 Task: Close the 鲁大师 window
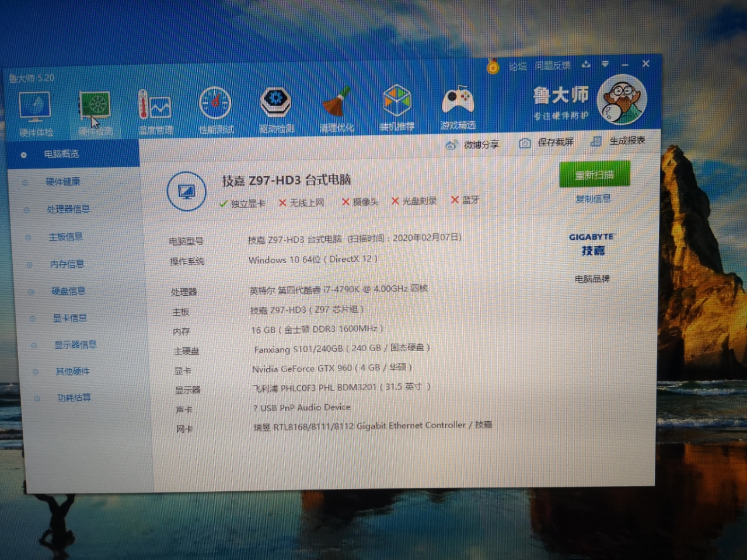click(x=645, y=63)
